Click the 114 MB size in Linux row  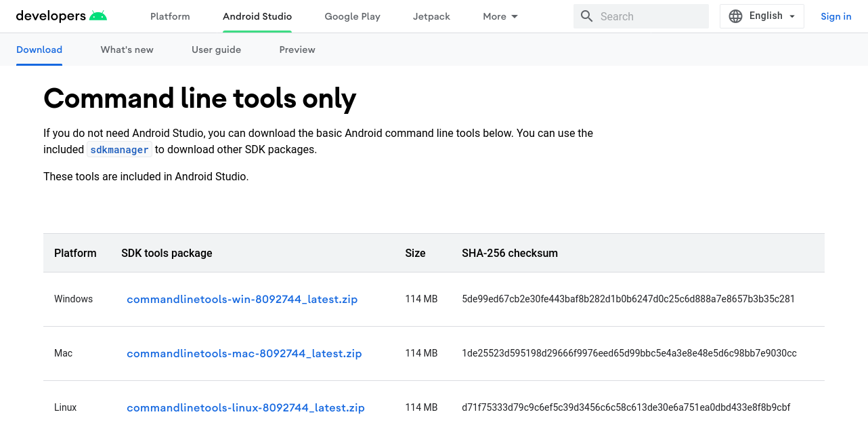(421, 407)
